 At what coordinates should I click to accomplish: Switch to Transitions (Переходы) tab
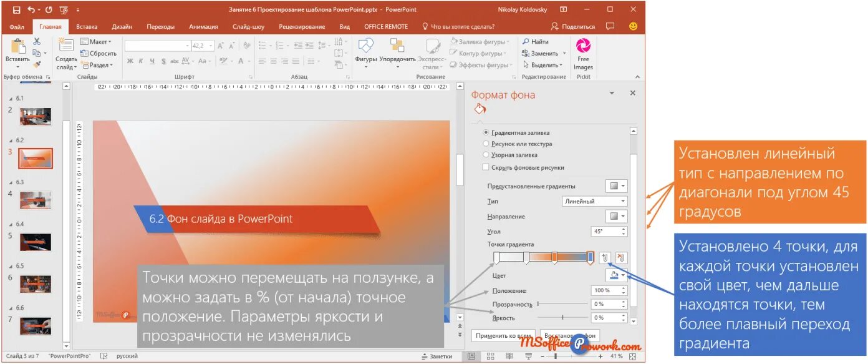(x=161, y=27)
